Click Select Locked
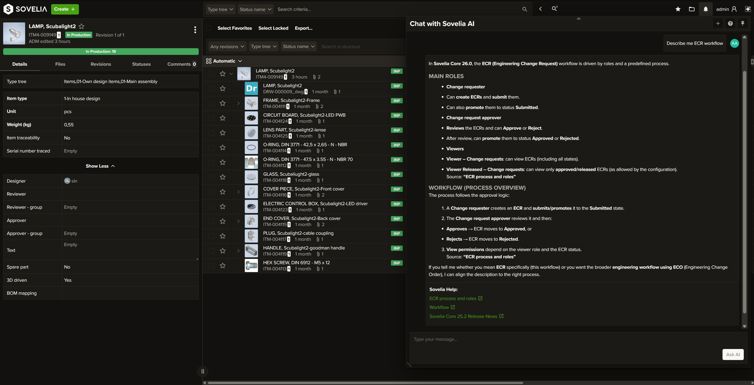Screen dimensions: 754x385 [273, 28]
